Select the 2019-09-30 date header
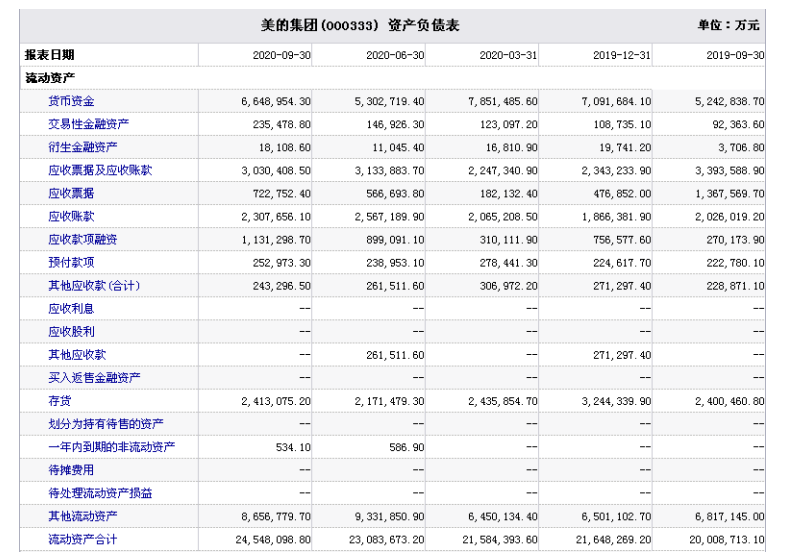The image size is (785, 558). [735, 55]
